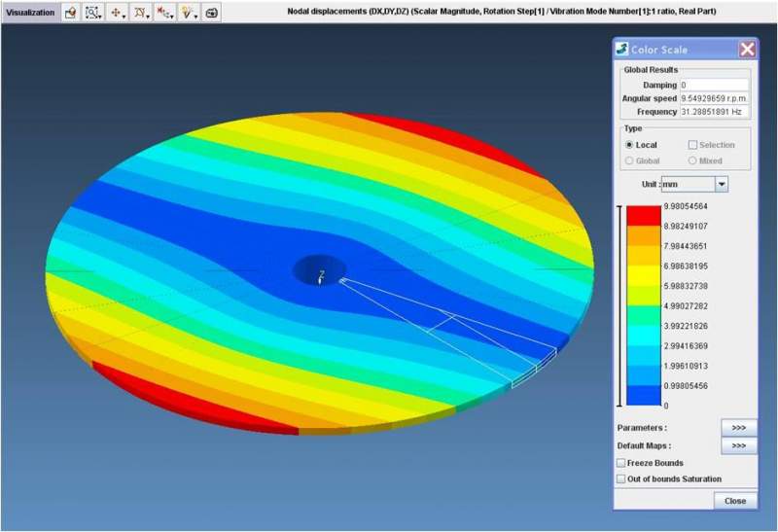
Task: Enable the Freeze Bounds checkbox
Action: 620,463
